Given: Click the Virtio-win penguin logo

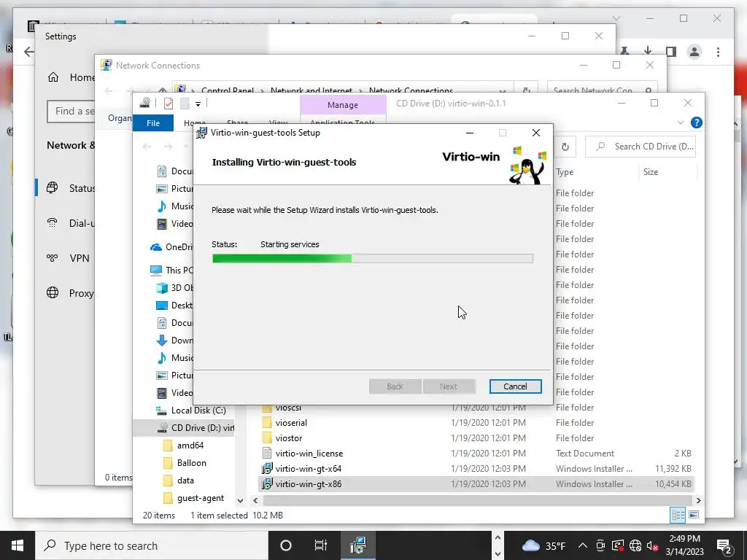Looking at the screenshot, I should [527, 165].
